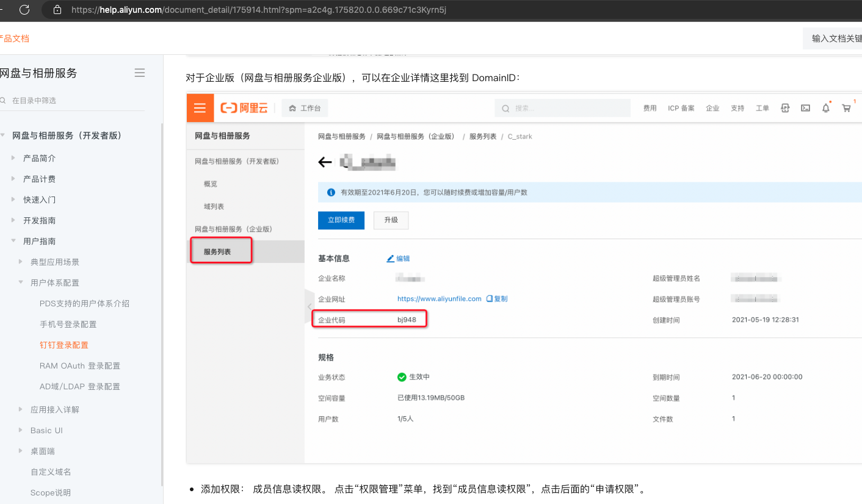This screenshot has height=504, width=862.
Task: Expand the arrow next to 典型应用场景
Action: [21, 262]
